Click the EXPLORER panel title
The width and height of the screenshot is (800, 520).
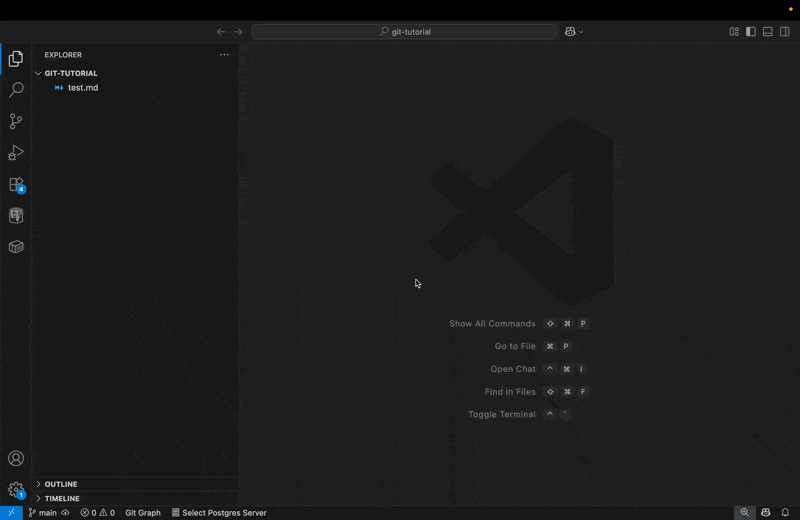pyautogui.click(x=63, y=55)
